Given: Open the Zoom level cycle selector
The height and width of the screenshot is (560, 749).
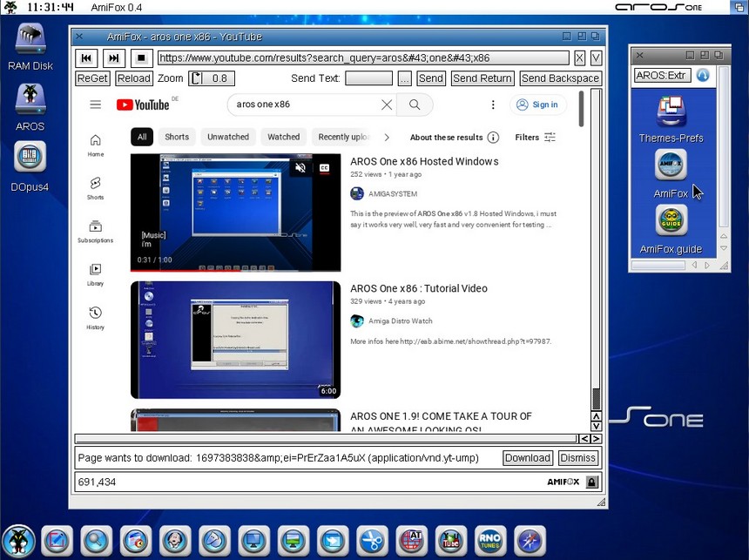Looking at the screenshot, I should coord(210,78).
